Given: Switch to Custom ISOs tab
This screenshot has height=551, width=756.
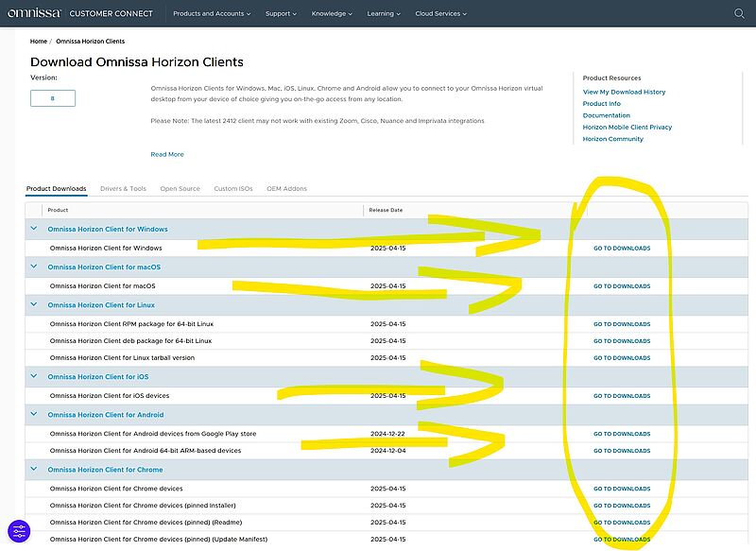Looking at the screenshot, I should click(x=233, y=188).
